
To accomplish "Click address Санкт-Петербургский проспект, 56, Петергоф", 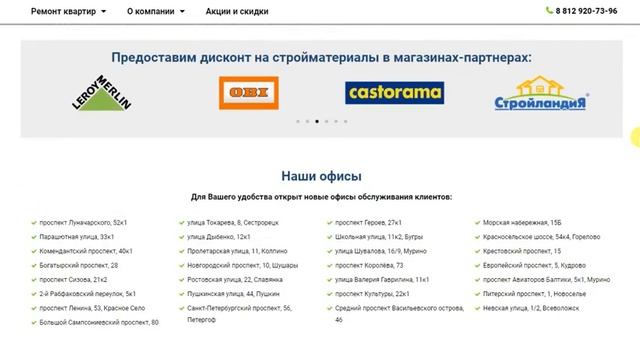I will (x=239, y=314).
